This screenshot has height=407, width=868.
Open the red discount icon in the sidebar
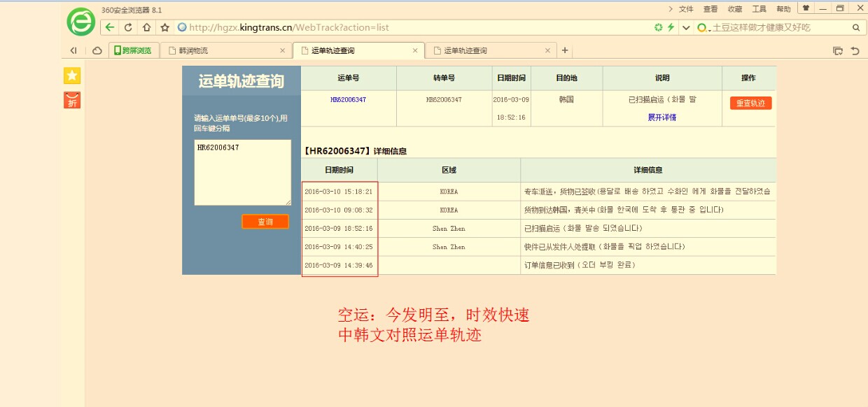click(x=72, y=100)
